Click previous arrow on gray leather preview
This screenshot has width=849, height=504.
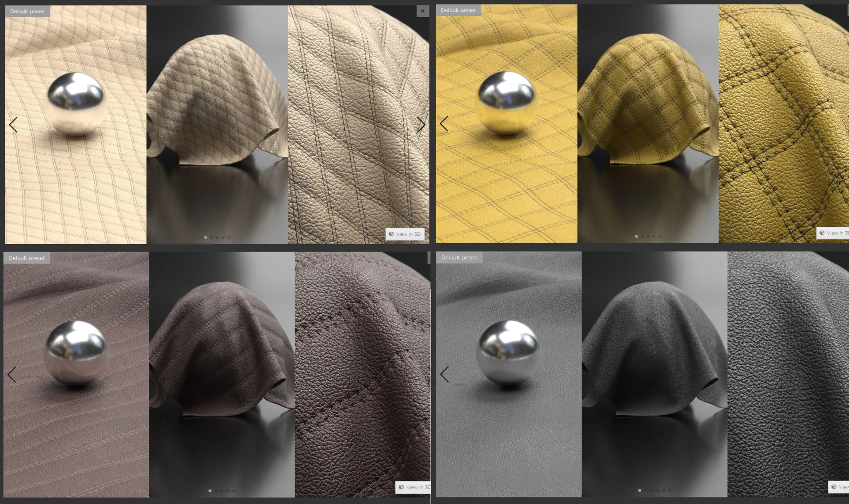(444, 374)
